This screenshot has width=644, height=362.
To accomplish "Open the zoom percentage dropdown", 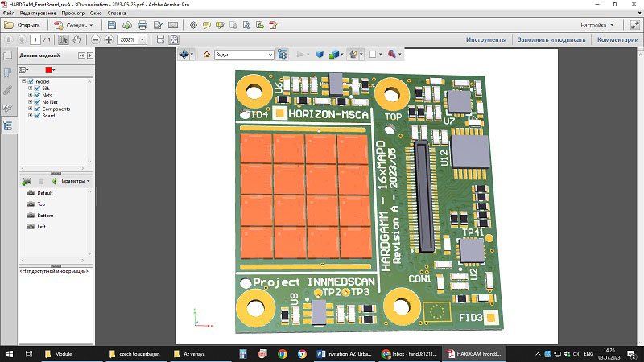I will pos(143,39).
